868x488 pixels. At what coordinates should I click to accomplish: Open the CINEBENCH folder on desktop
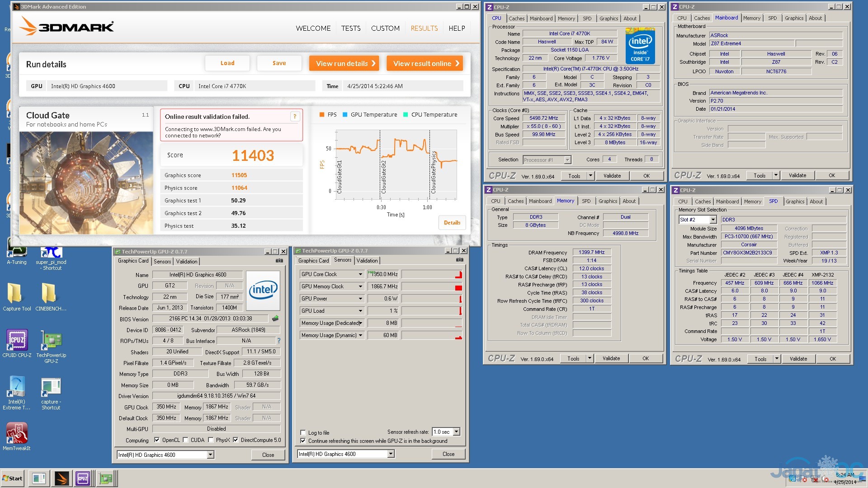[49, 294]
